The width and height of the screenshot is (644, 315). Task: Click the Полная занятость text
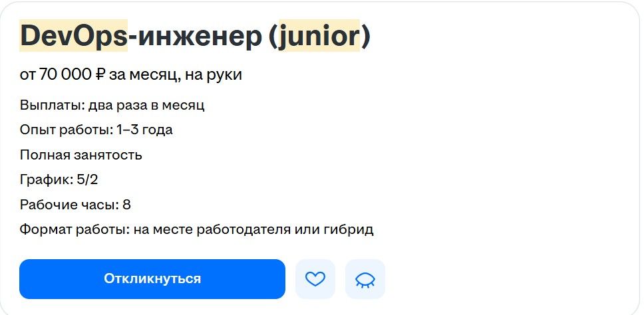81,155
